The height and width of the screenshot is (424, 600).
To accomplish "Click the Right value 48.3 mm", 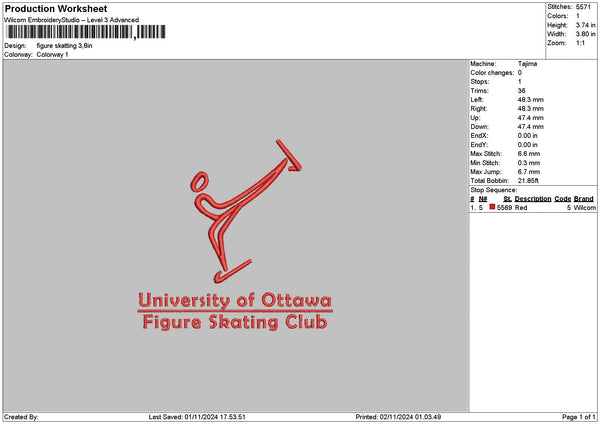I will point(530,109).
